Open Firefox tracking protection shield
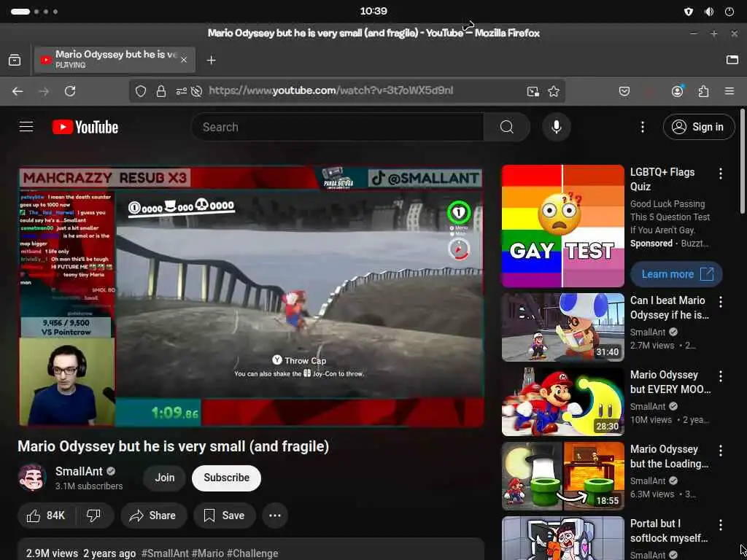This screenshot has width=747, height=560. point(141,91)
